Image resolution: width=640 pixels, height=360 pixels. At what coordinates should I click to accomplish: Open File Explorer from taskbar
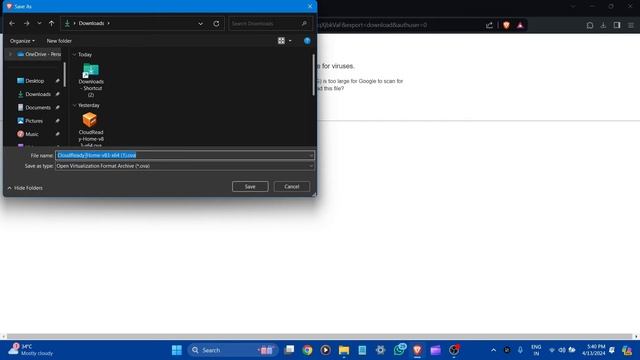pos(344,350)
